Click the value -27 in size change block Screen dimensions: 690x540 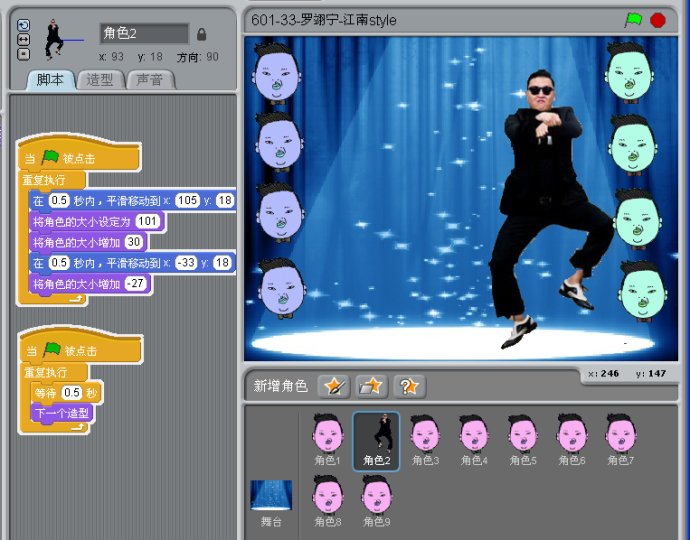[x=136, y=283]
